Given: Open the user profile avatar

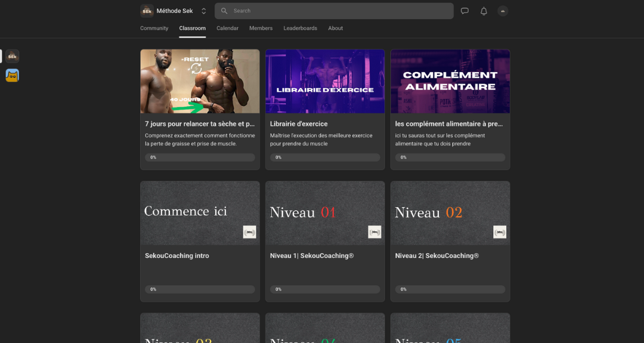Looking at the screenshot, I should coord(503,11).
